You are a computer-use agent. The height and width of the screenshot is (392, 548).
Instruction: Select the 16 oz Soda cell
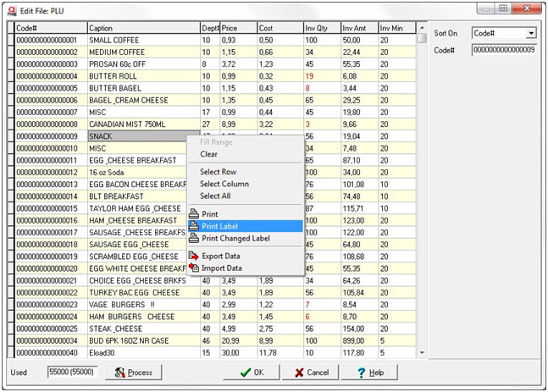click(x=137, y=172)
